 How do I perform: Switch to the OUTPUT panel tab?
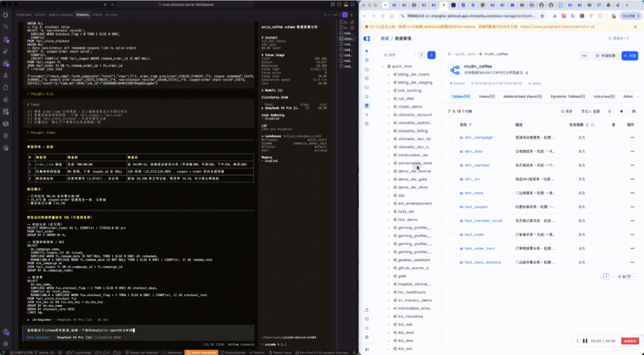pyautogui.click(x=40, y=15)
